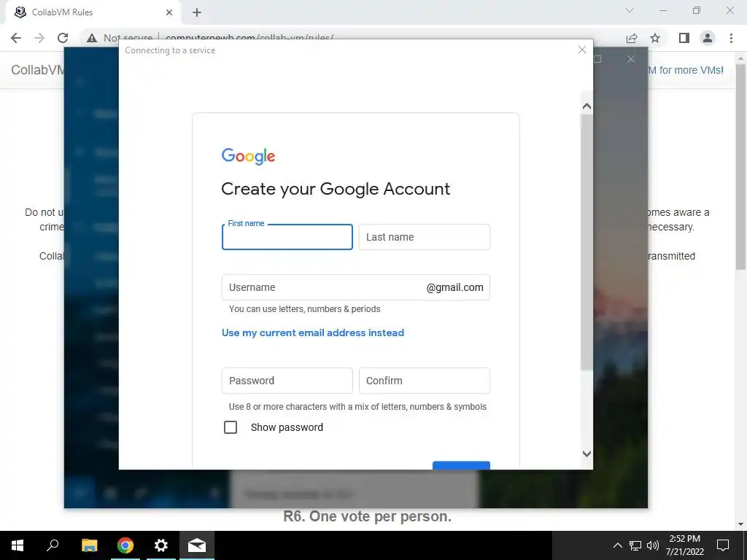Enable the Show password checkbox
This screenshot has height=560, width=747.
tap(231, 427)
